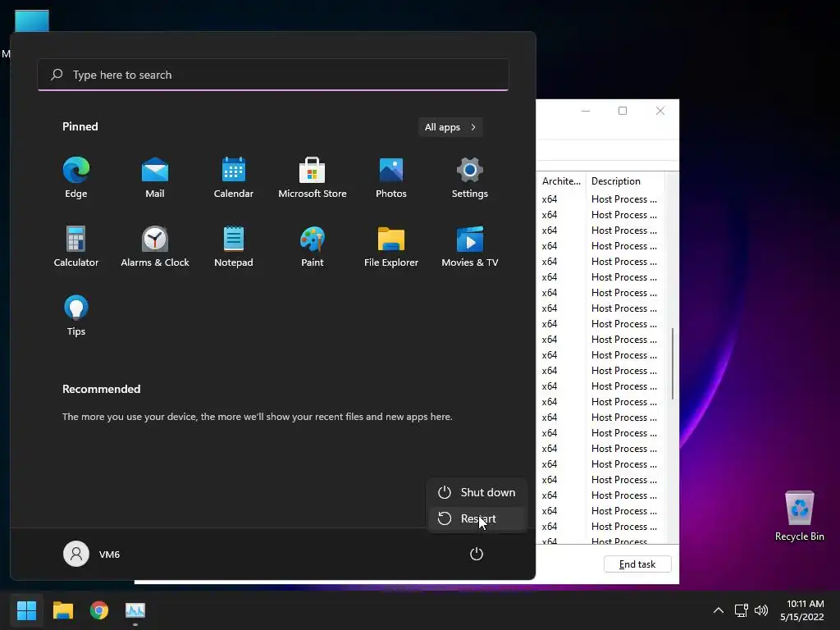The height and width of the screenshot is (630, 840).
Task: Launch Movies & TV
Action: pos(470,246)
